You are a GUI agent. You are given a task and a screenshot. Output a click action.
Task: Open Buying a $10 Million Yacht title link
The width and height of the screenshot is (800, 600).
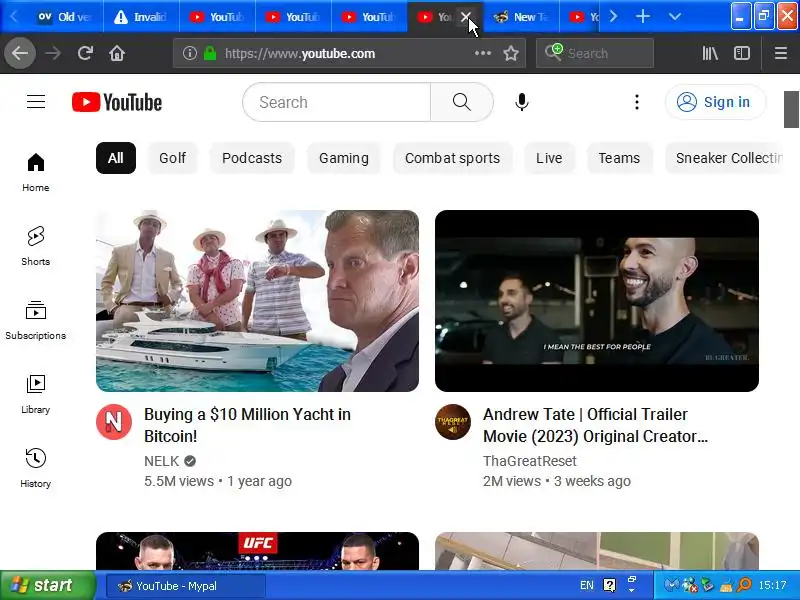coord(247,425)
